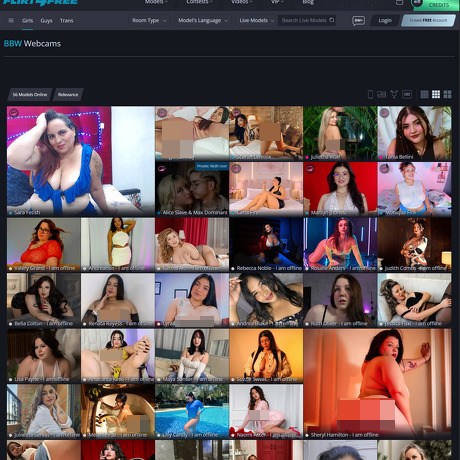Click the 'Sara Fetish' name label
Viewport: 460px width, 460px height.
[x=27, y=212]
